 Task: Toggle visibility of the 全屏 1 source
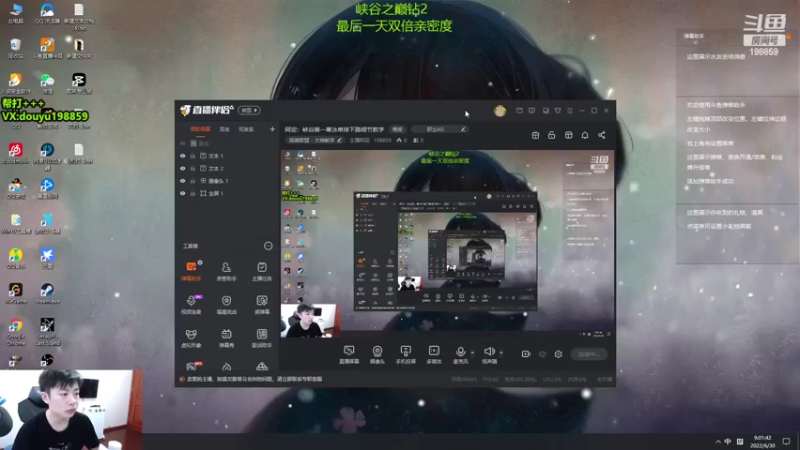tap(183, 193)
